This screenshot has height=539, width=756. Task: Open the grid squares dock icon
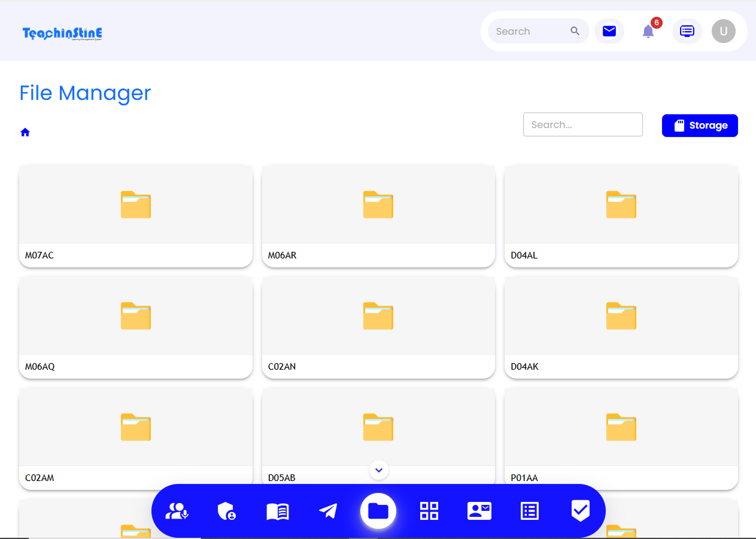click(429, 511)
